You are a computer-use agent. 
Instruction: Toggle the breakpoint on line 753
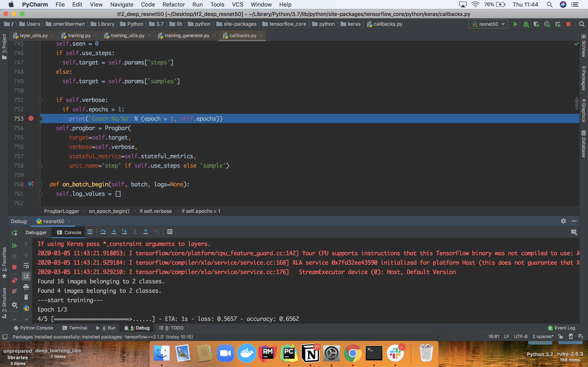tap(31, 118)
